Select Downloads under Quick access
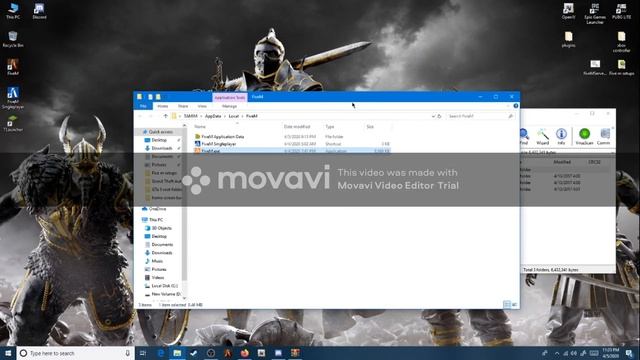The height and width of the screenshot is (360, 640). click(162, 148)
